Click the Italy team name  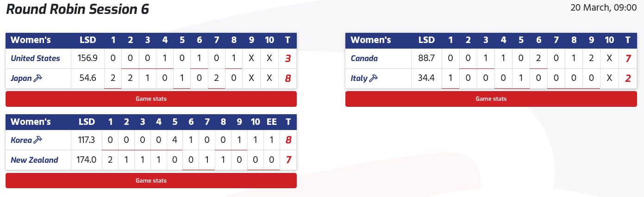359,79
